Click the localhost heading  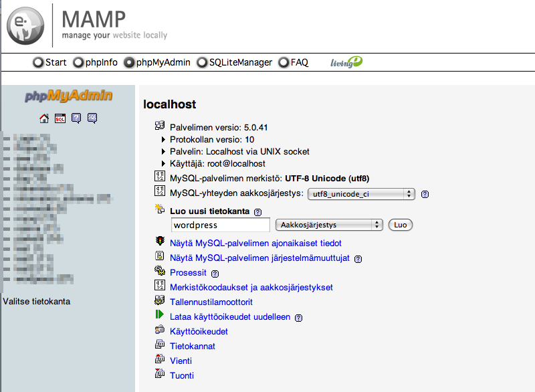click(170, 104)
